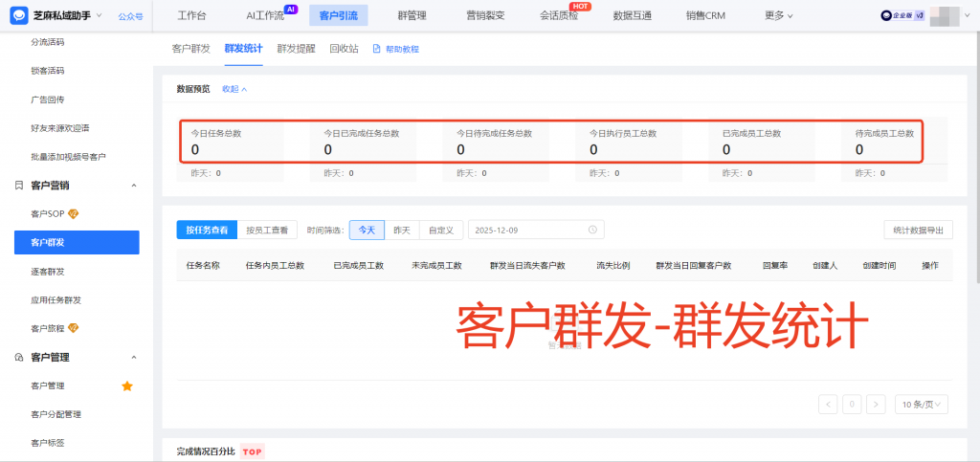Click the user avatar at top right
This screenshot has height=462, width=980.
click(x=945, y=16)
